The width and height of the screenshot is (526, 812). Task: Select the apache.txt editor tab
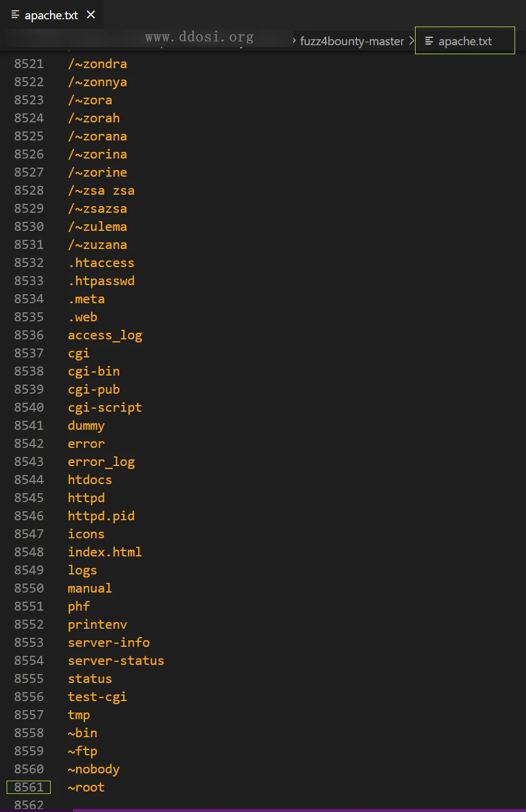pos(51,16)
